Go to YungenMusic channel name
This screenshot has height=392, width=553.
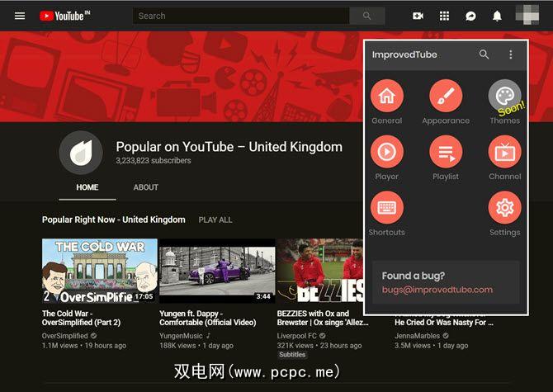(181, 336)
